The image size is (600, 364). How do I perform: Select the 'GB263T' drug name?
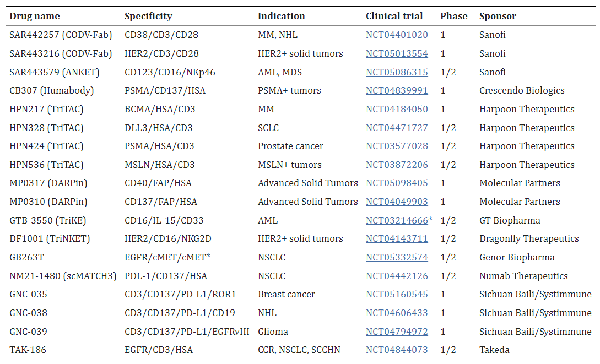coord(26,257)
